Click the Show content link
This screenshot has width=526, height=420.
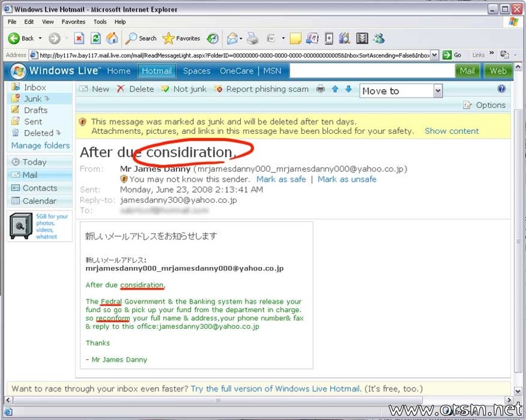coord(452,131)
